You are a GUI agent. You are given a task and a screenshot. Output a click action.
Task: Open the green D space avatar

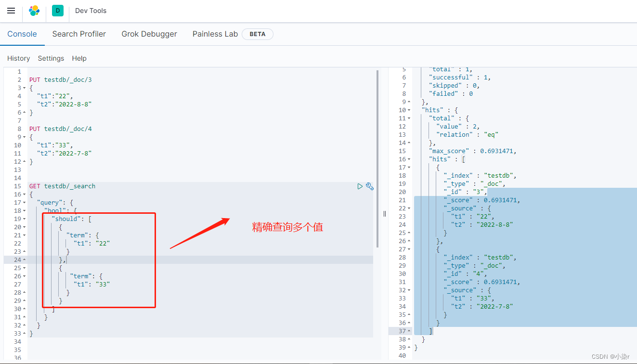tap(58, 11)
